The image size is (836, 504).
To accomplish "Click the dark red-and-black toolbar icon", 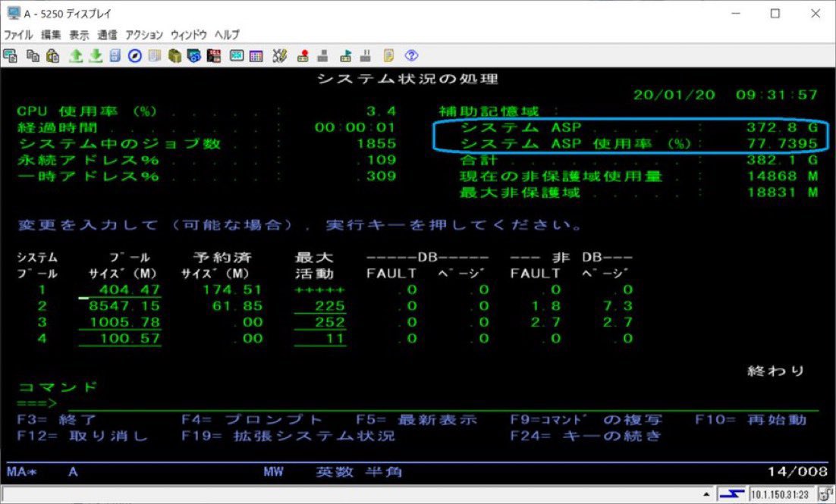I will point(214,55).
